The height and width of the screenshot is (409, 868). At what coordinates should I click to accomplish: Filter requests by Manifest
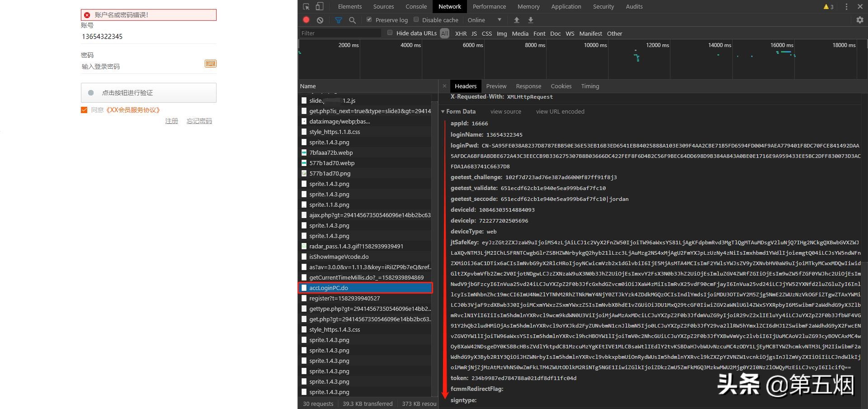590,33
